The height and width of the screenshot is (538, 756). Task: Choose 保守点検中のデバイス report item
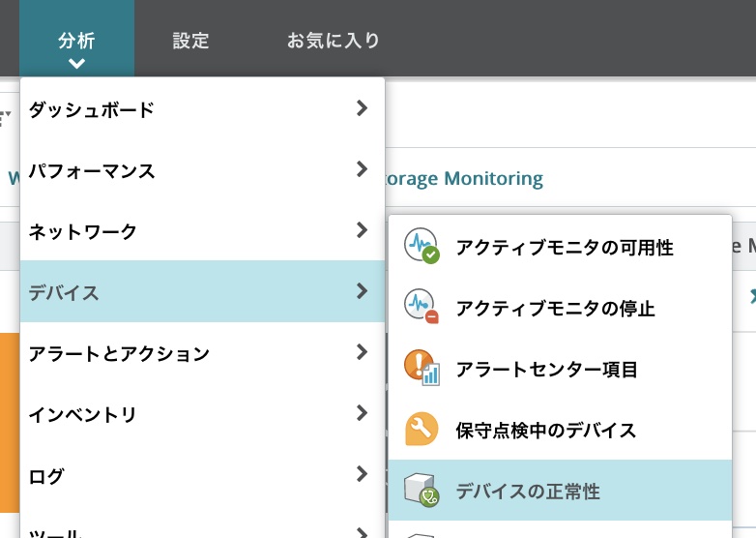point(545,430)
